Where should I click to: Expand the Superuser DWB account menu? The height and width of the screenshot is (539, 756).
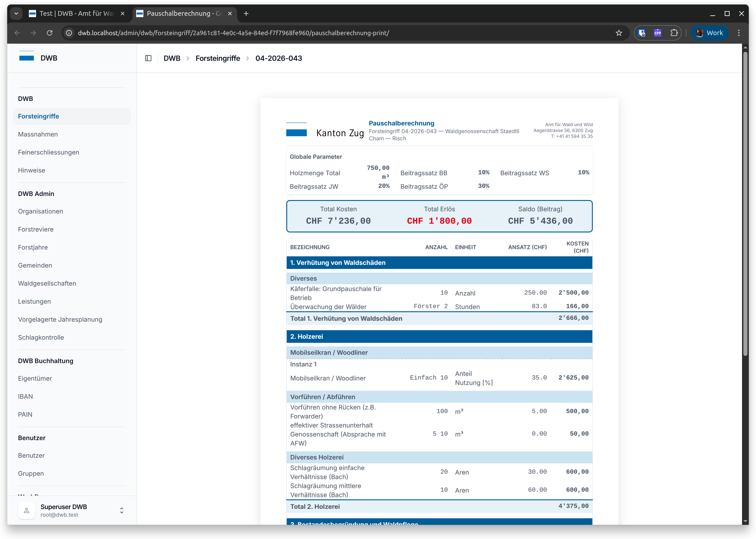tap(121, 510)
